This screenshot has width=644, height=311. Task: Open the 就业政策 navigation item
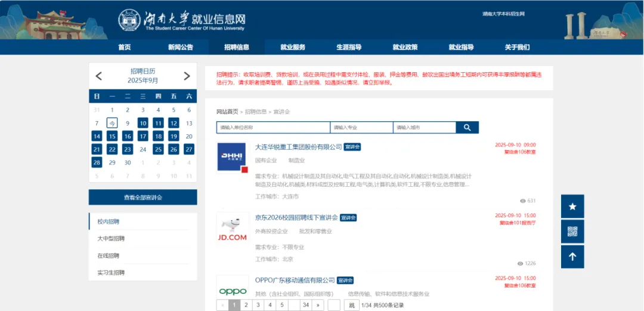click(405, 47)
